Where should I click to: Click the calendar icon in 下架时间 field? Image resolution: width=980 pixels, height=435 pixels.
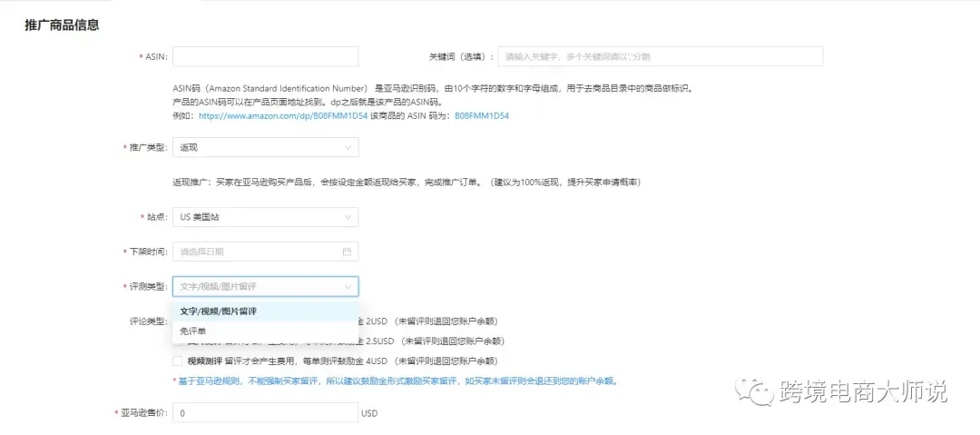pyautogui.click(x=347, y=252)
